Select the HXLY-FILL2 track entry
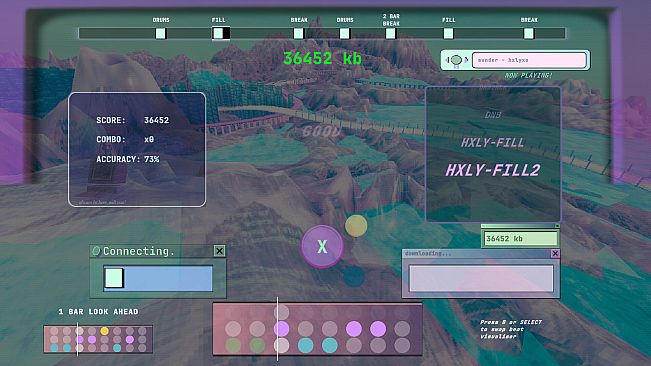This screenshot has width=651, height=366. (493, 170)
